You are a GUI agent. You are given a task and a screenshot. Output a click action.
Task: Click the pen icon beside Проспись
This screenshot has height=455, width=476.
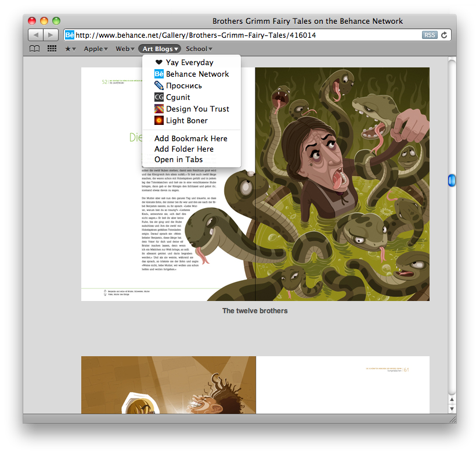(159, 85)
